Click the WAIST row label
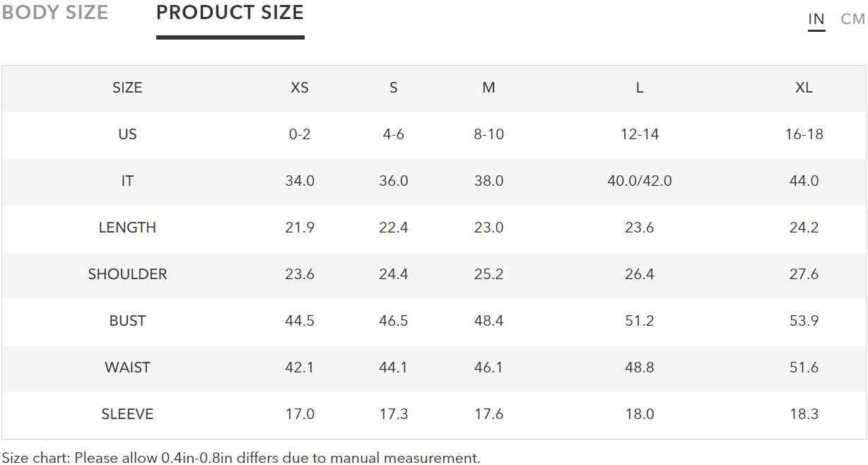The height and width of the screenshot is (465, 868). coord(127,367)
